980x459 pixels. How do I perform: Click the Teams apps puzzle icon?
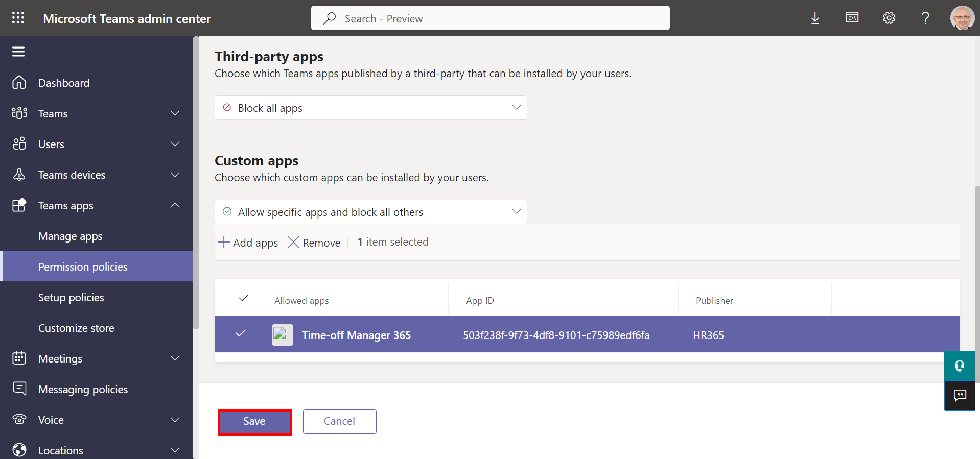pyautogui.click(x=19, y=205)
